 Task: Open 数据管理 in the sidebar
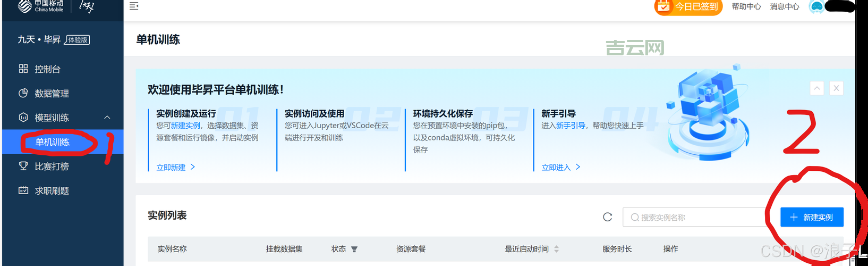tap(52, 93)
